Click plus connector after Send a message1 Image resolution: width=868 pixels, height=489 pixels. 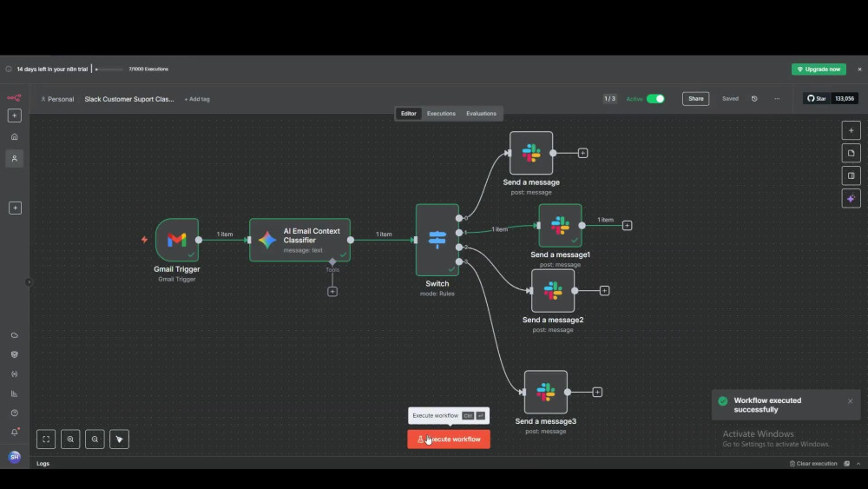627,226
